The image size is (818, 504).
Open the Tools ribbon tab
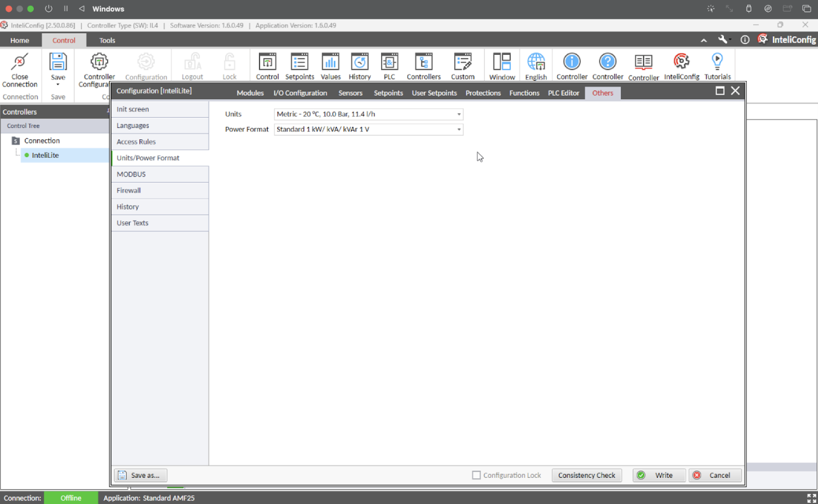pyautogui.click(x=107, y=40)
